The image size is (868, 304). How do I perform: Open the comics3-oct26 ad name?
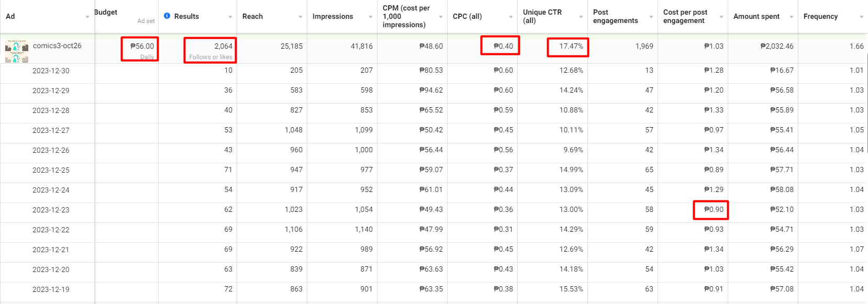pos(57,46)
